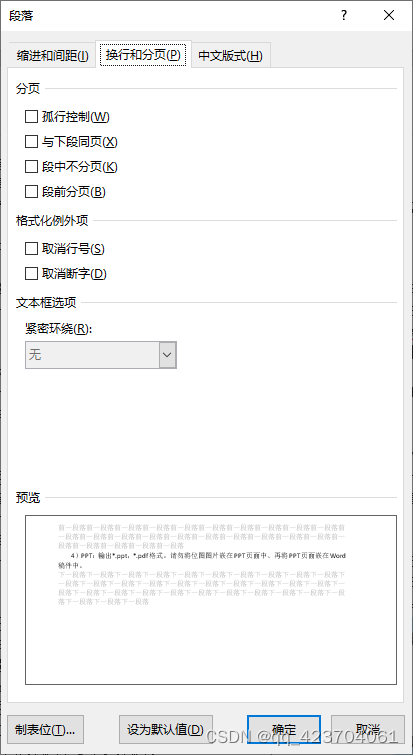Switch to 中文版式 tab
The height and width of the screenshot is (755, 413).
click(x=231, y=56)
